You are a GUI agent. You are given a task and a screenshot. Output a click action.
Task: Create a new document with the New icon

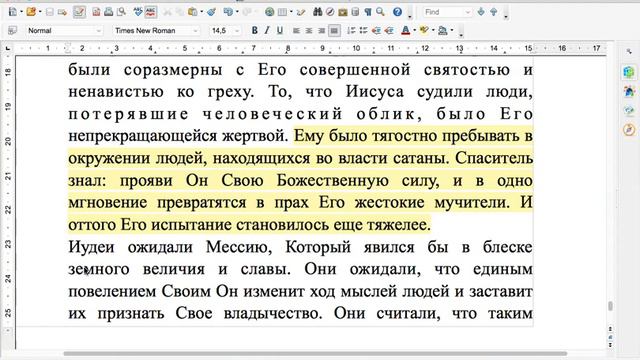(13, 12)
